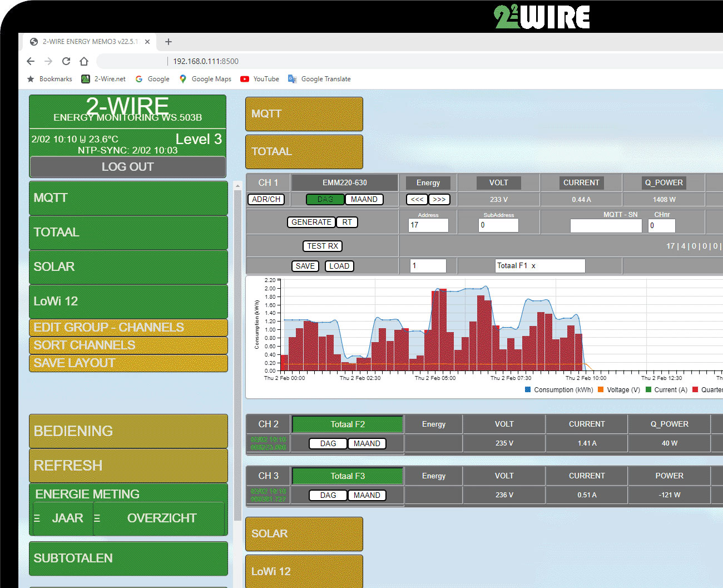
Task: Go back with the browser back arrow
Action: click(31, 61)
